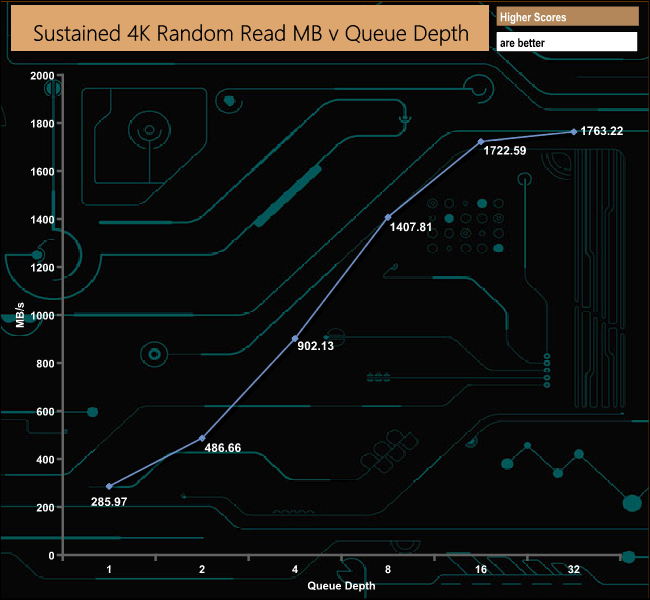Select the 902.13 data point marker

(x=295, y=339)
